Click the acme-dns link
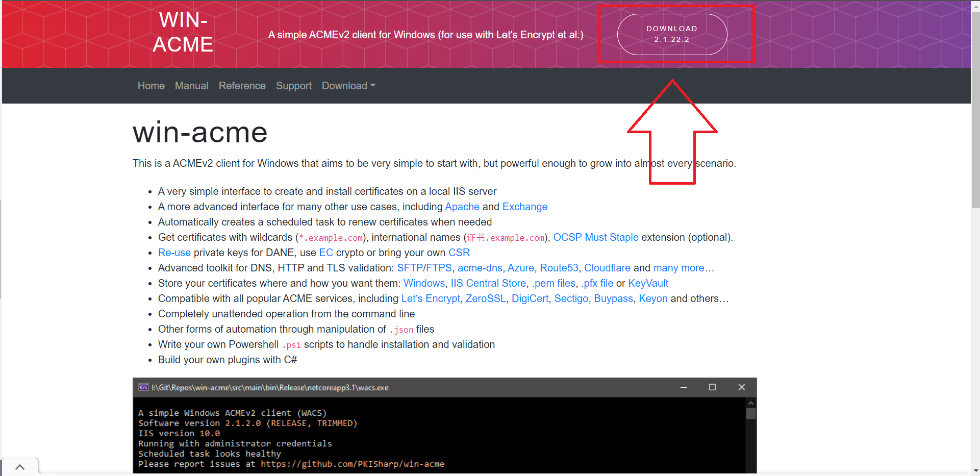Image resolution: width=980 pixels, height=476 pixels. pos(480,268)
